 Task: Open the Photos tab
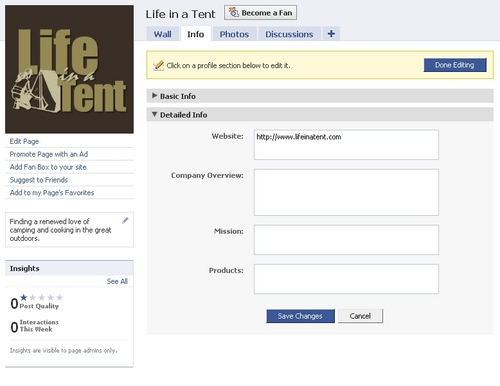coord(234,34)
